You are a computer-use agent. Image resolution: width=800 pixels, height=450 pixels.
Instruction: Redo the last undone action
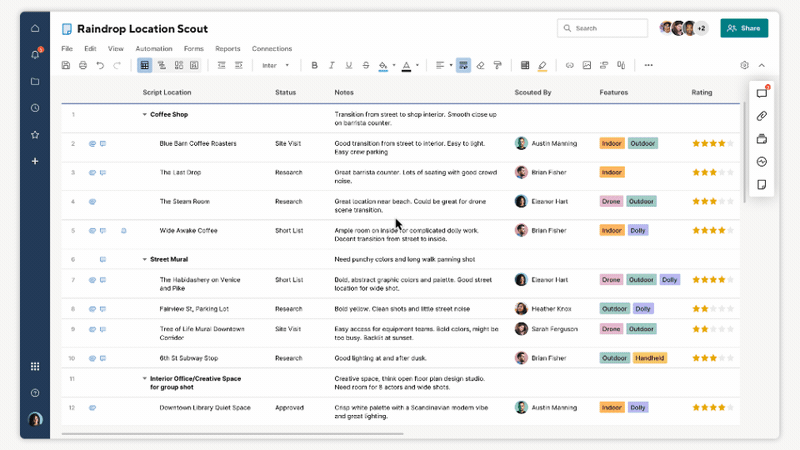(x=117, y=65)
